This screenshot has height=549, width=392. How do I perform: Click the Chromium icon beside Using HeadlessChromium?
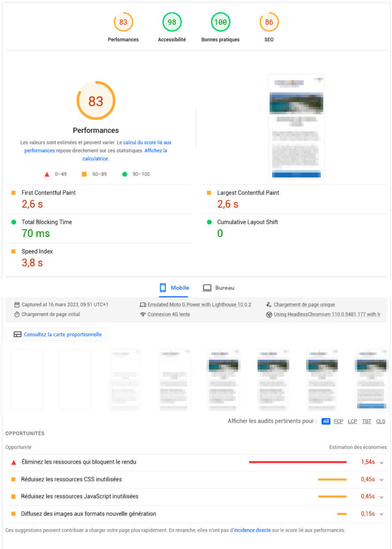(269, 314)
